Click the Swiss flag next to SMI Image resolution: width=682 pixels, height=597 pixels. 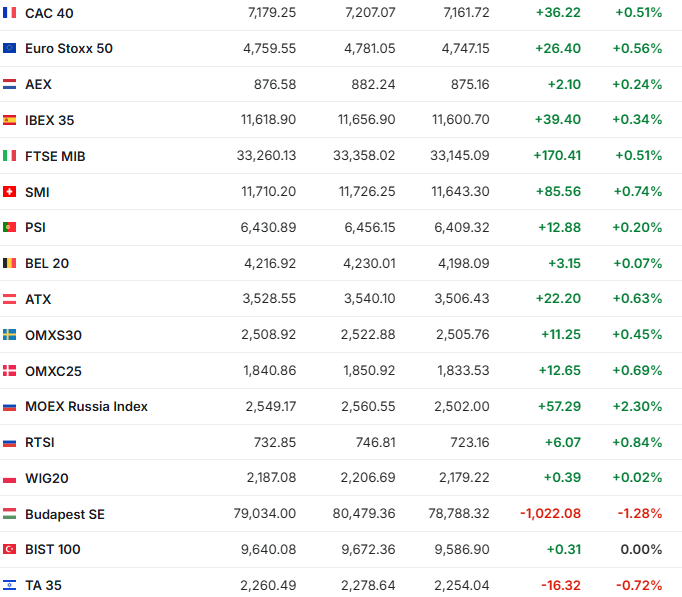click(9, 192)
